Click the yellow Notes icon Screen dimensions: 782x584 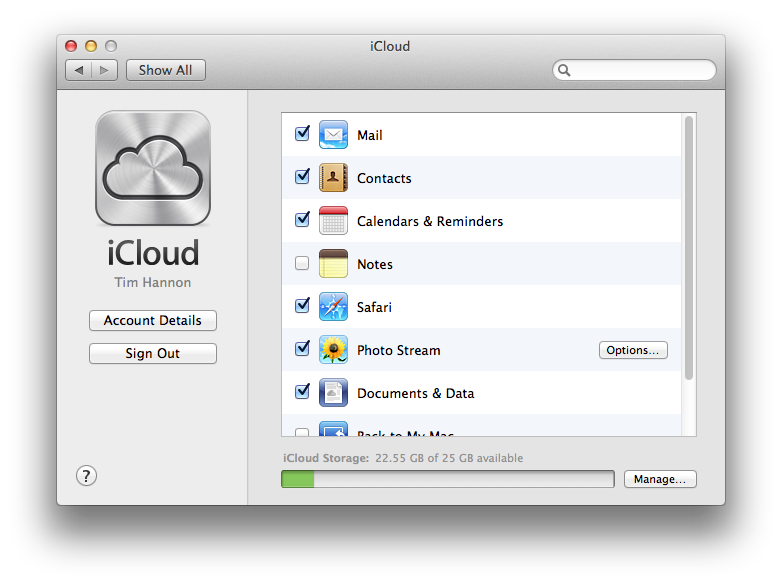pyautogui.click(x=333, y=263)
